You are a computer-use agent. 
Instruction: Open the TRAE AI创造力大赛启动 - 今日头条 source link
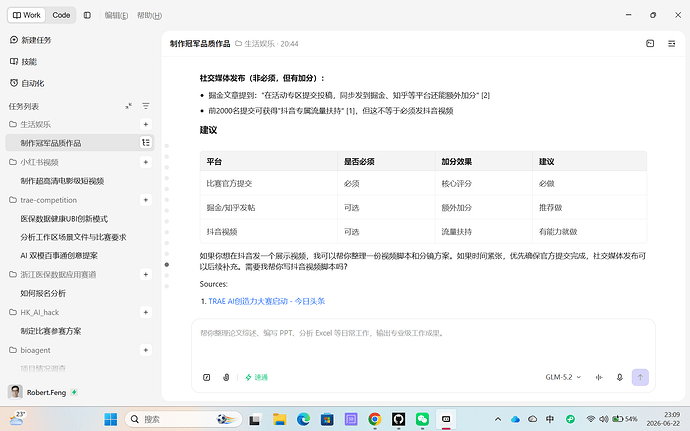(x=267, y=301)
